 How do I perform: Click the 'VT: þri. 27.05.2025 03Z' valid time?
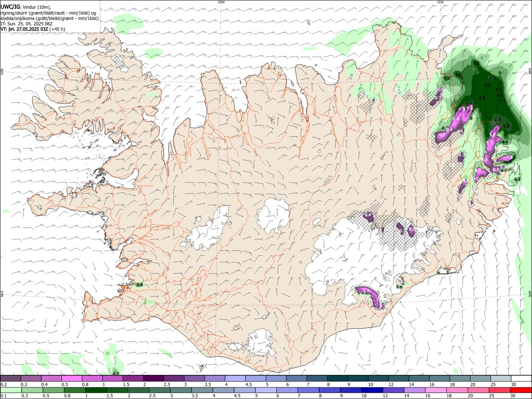pos(24,29)
